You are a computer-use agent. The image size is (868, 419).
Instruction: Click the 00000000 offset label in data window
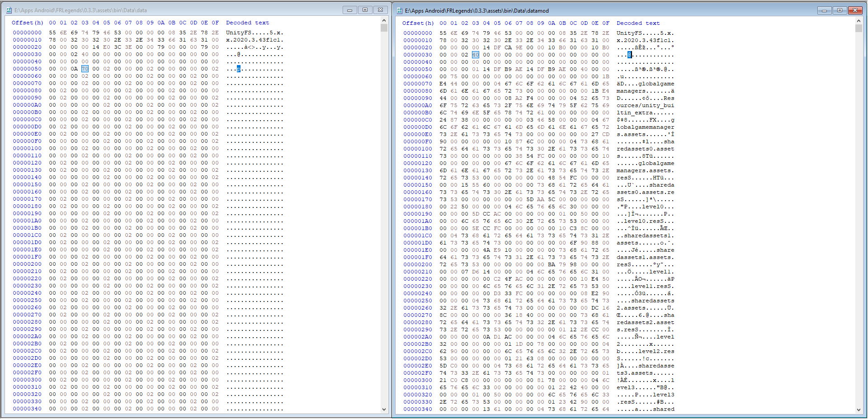27,33
